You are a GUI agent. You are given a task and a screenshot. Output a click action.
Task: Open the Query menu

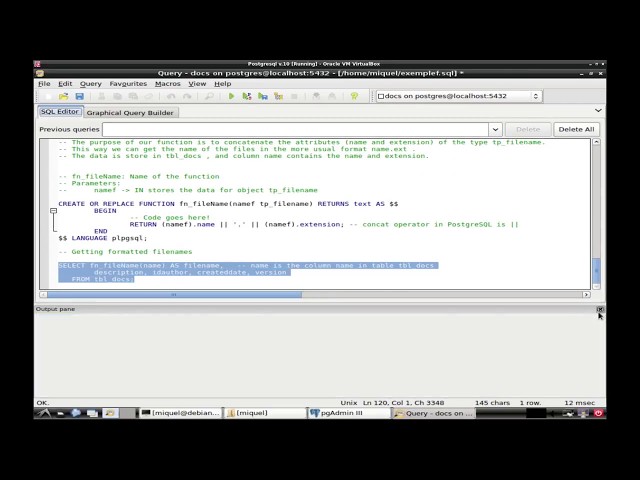coord(91,84)
